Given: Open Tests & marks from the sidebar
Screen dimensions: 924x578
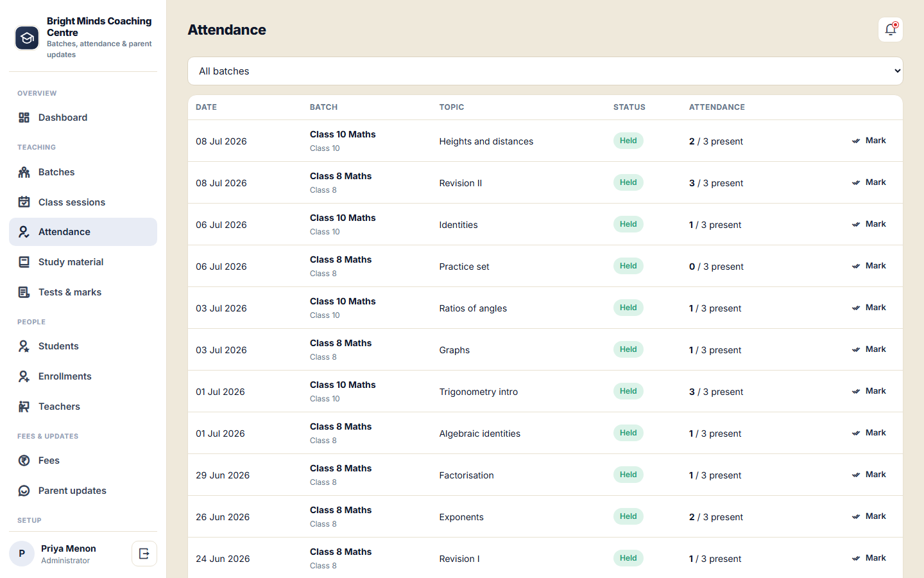Looking at the screenshot, I should 83,292.
